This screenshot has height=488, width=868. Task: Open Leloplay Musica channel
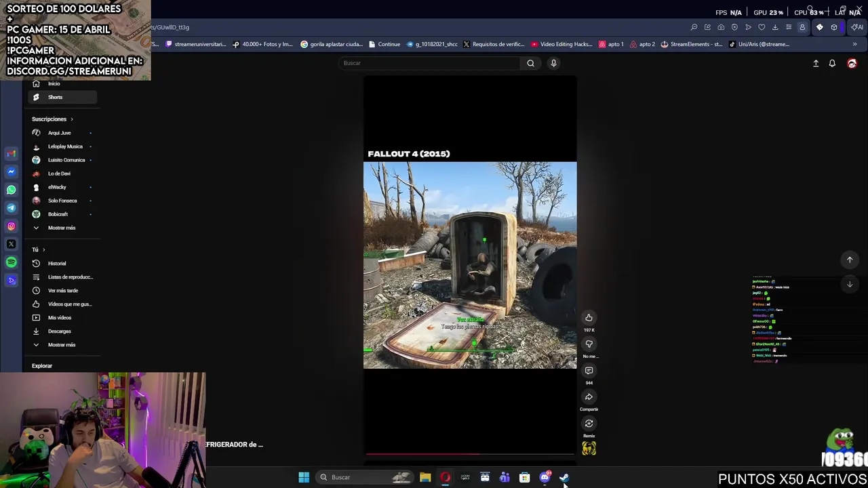tap(62, 146)
